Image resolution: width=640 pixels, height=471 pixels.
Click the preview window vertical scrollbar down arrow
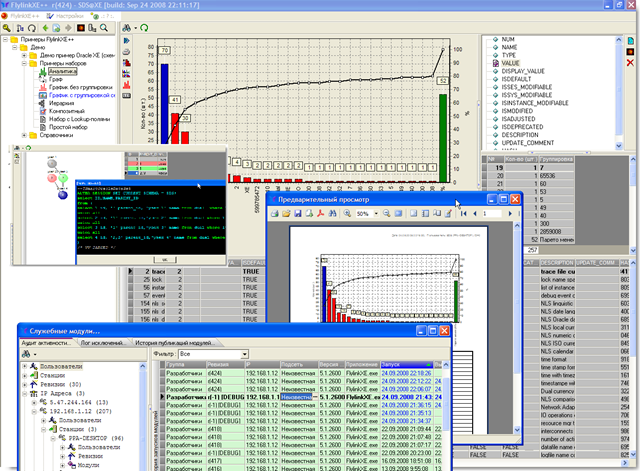click(517, 430)
